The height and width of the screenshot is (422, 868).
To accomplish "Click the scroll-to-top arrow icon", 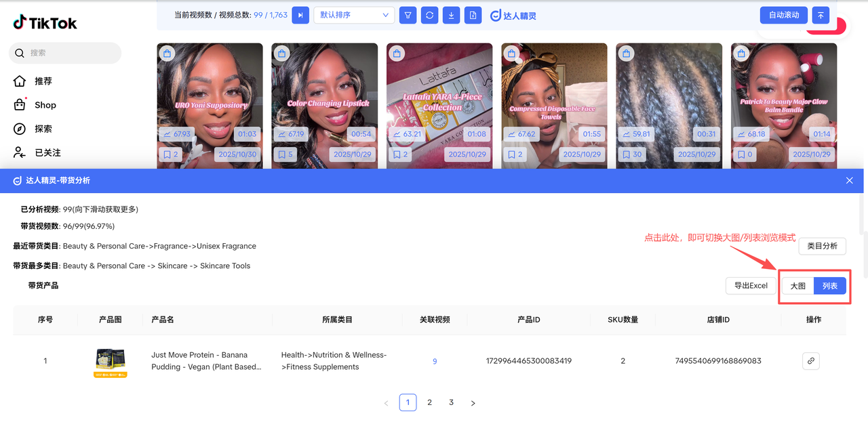I will click(821, 15).
